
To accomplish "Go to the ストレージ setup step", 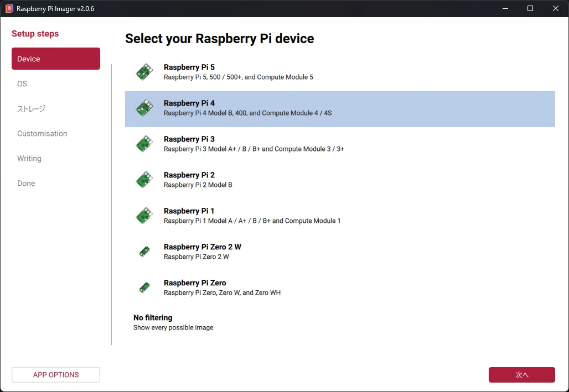I will pos(31,108).
